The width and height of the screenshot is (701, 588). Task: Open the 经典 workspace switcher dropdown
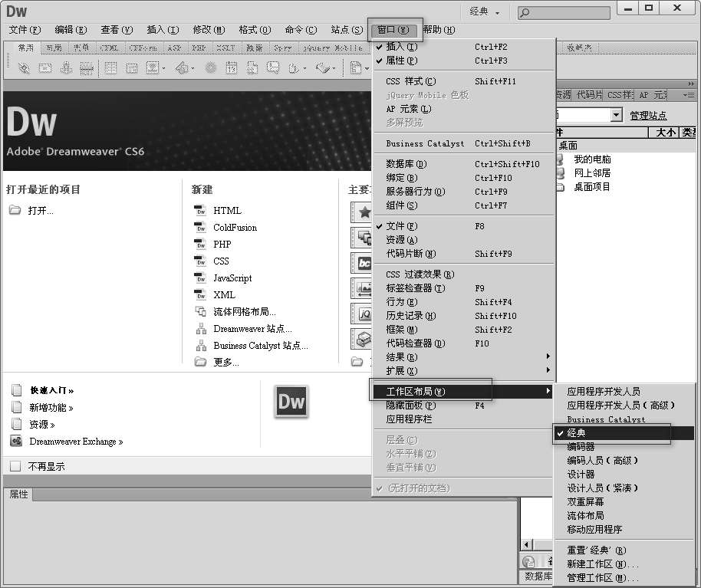[485, 11]
